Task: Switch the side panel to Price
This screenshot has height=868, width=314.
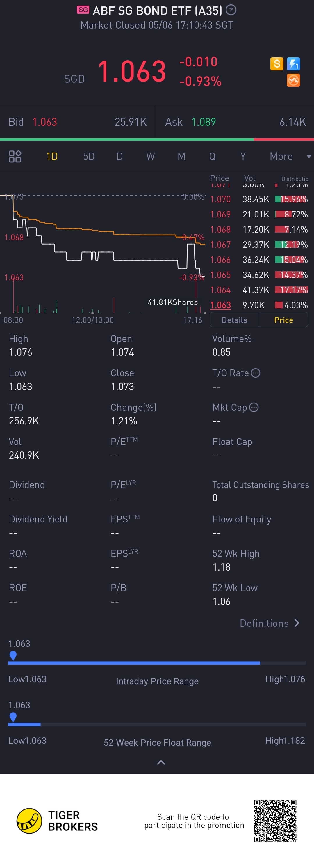Action: [x=283, y=320]
